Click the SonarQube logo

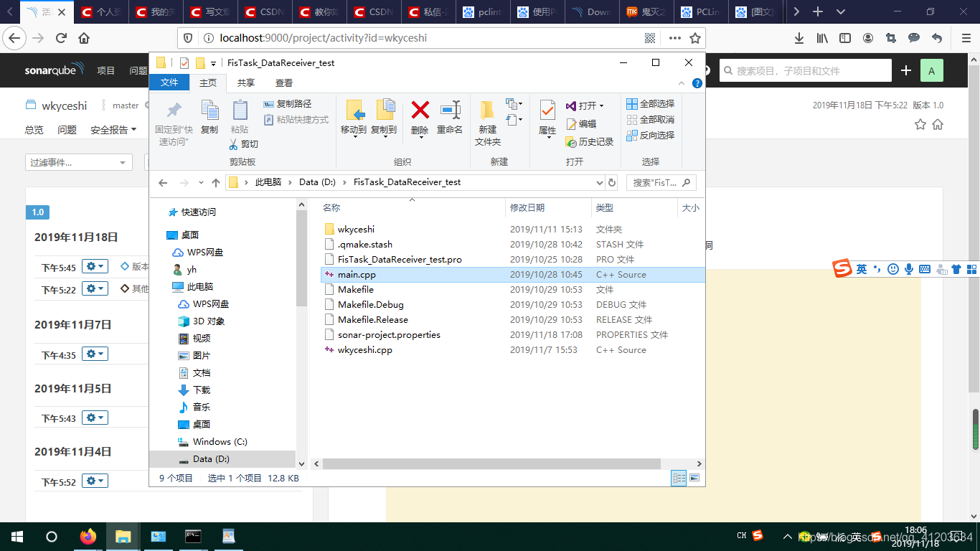pos(55,70)
